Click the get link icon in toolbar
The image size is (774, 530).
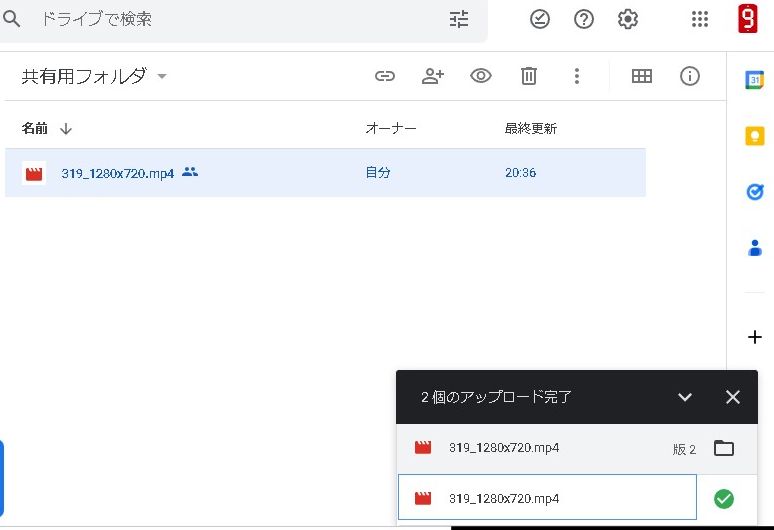(x=385, y=76)
